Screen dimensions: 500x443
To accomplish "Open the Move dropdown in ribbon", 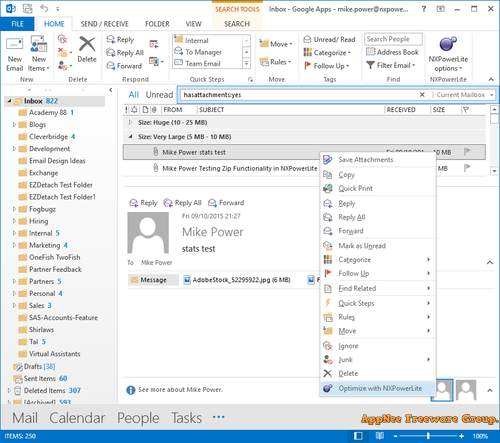I will click(276, 44).
